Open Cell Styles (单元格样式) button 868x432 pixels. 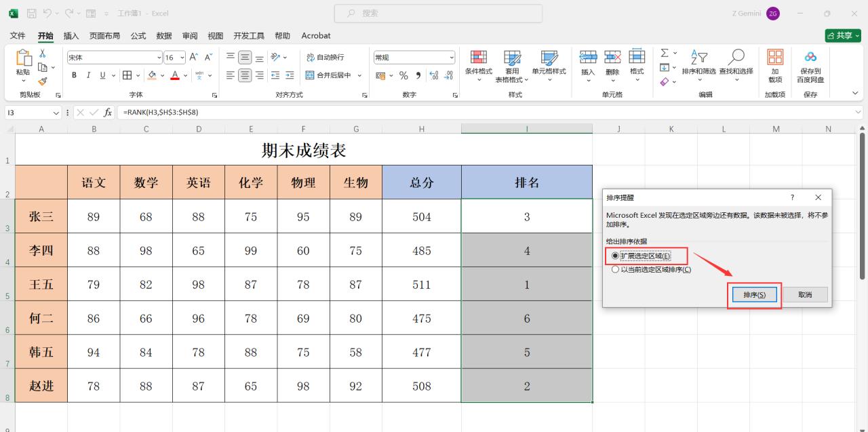(549, 66)
